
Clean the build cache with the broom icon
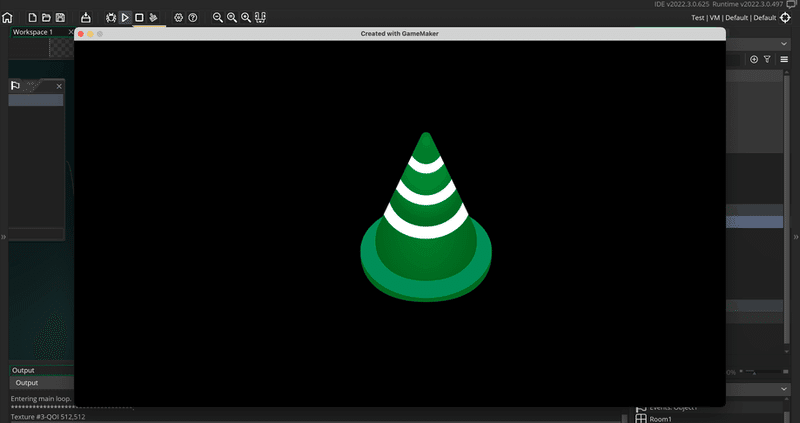(153, 18)
